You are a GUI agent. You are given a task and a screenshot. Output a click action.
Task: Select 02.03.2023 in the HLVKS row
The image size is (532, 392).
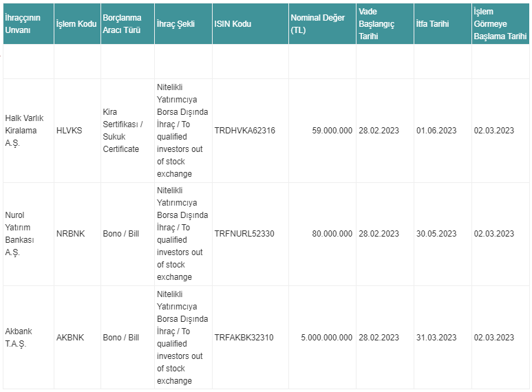(x=494, y=131)
